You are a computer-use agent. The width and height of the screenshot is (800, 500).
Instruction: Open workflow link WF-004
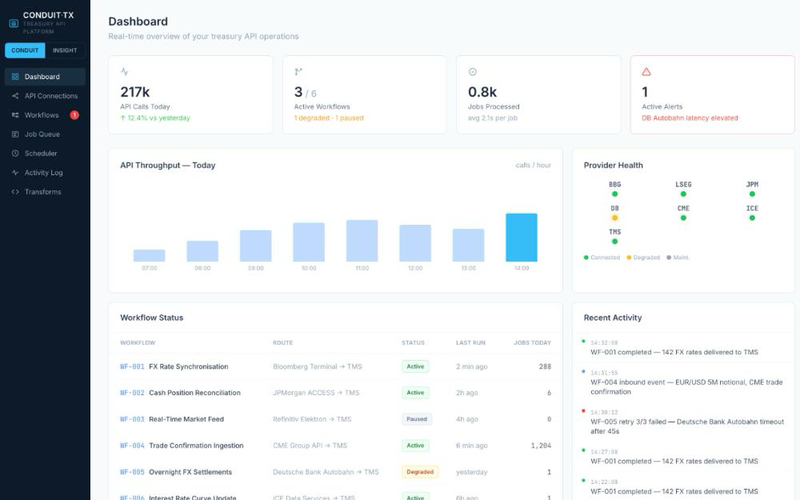132,445
